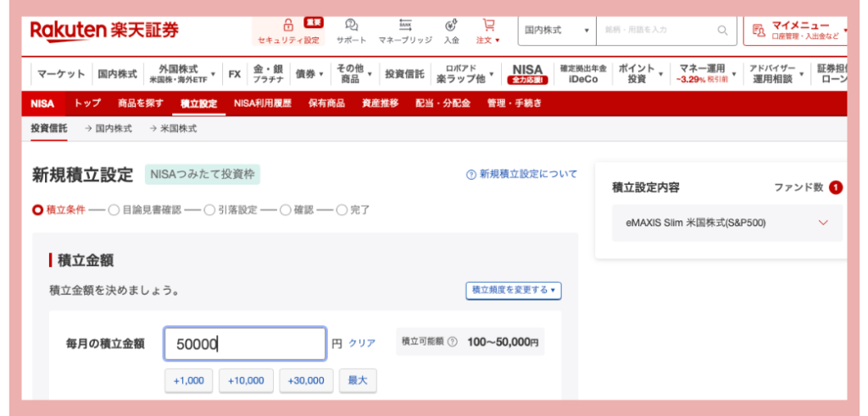Open the 積立頻度を変更する dropdown
This screenshot has height=416, width=868.
click(x=513, y=290)
